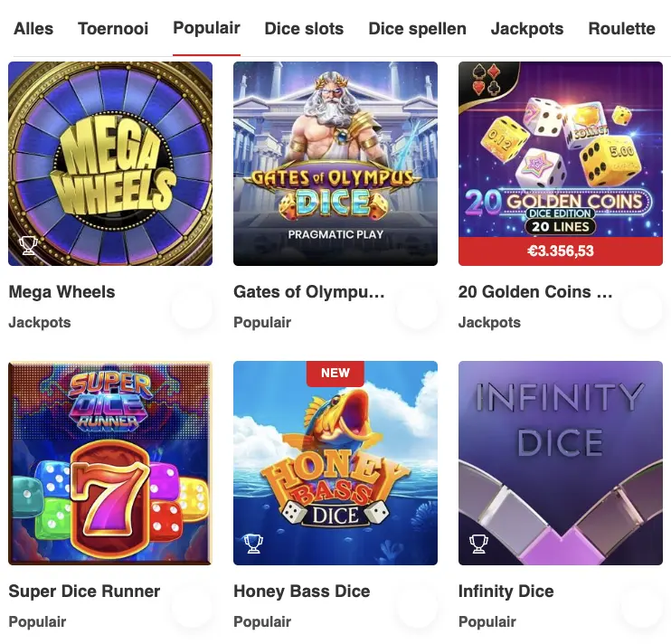Open the Toernooi tab

[x=113, y=29]
